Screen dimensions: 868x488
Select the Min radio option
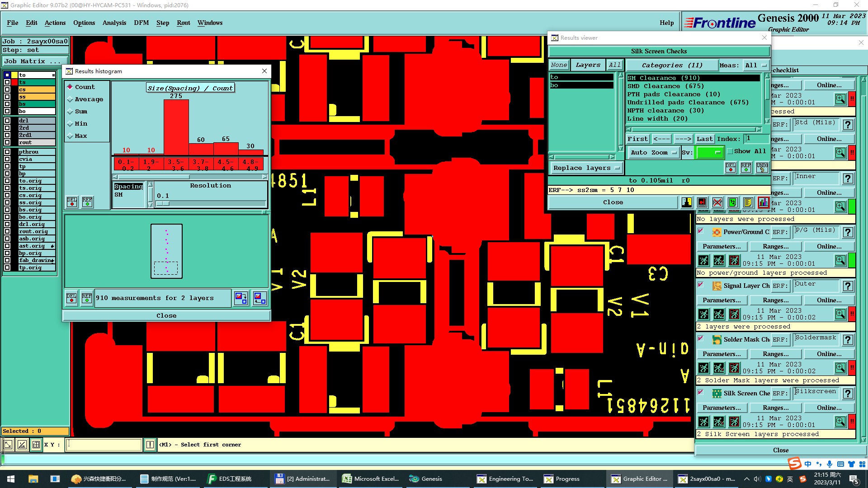[77, 123]
